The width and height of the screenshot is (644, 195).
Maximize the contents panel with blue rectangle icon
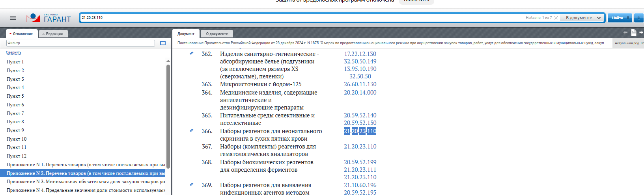pyautogui.click(x=163, y=43)
